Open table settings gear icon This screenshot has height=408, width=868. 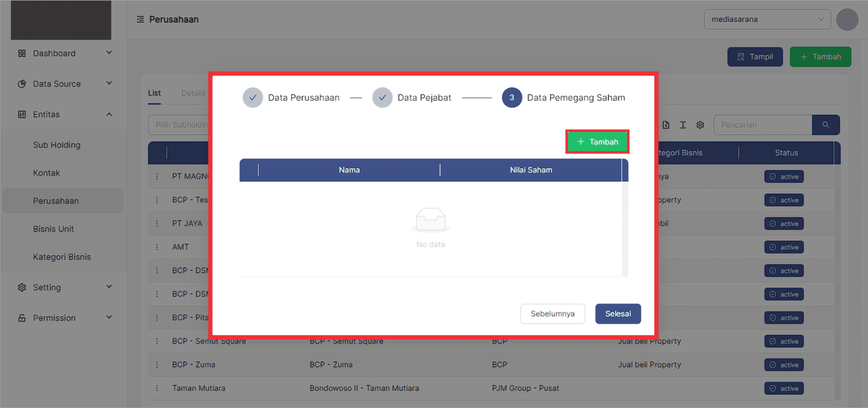point(700,125)
